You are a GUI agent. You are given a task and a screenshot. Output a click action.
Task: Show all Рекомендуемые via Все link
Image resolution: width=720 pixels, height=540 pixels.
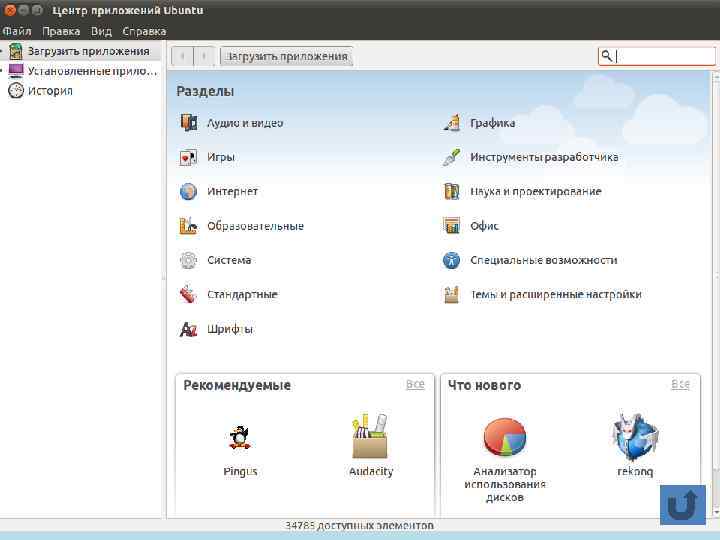[x=415, y=384]
